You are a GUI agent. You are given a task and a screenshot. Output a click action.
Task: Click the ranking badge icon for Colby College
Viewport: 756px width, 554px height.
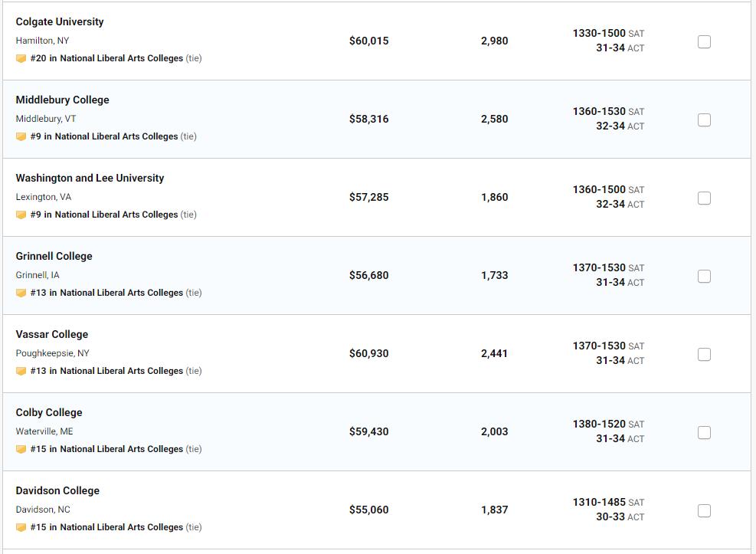21,450
